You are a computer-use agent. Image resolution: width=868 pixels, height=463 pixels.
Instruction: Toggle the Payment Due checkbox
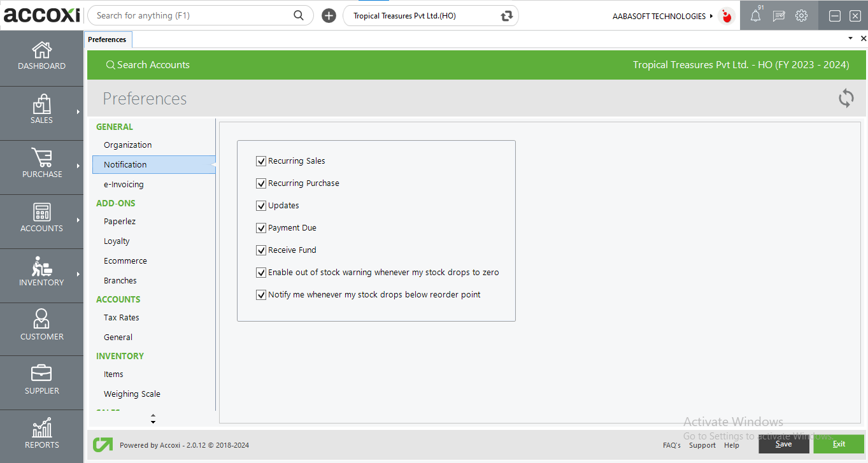point(261,228)
